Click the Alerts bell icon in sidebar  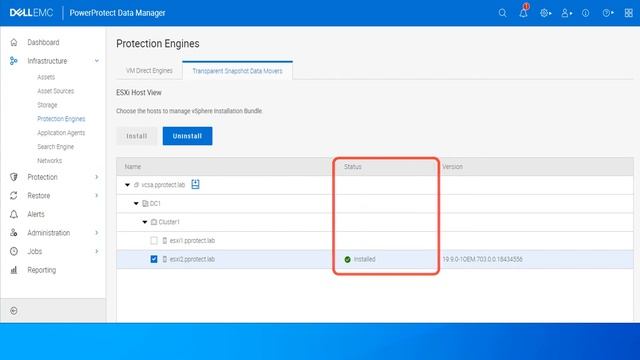point(14,214)
